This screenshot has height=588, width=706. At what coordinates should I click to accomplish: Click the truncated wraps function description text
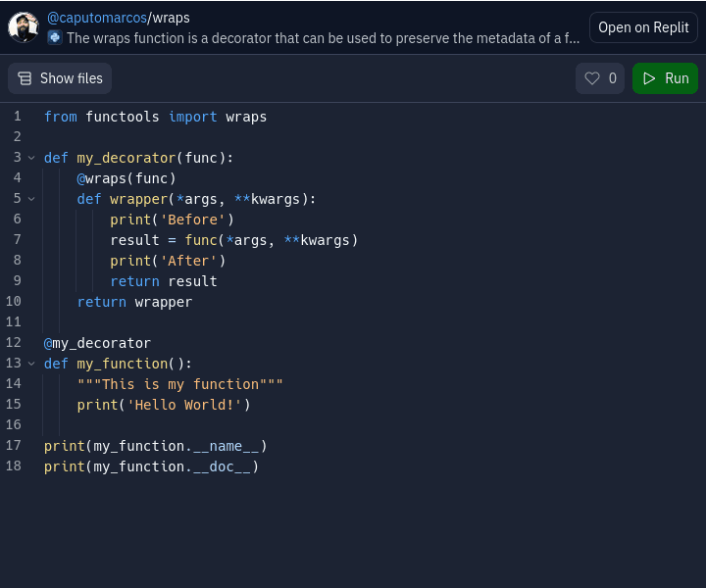click(324, 38)
